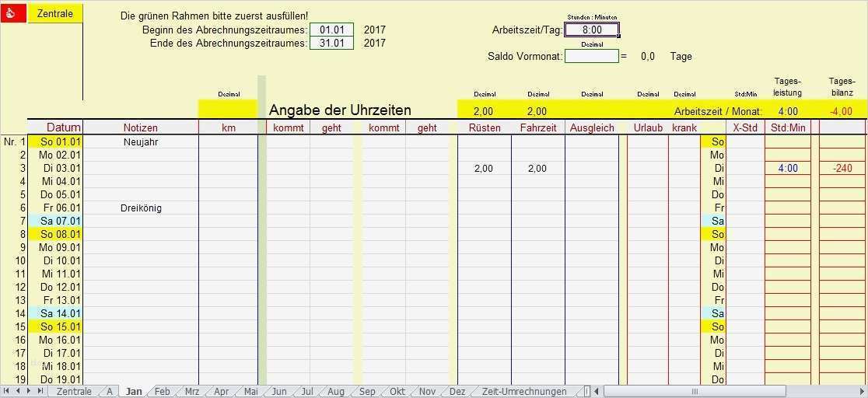Select the Ende des Abrechnungszeitraumes date field

331,44
